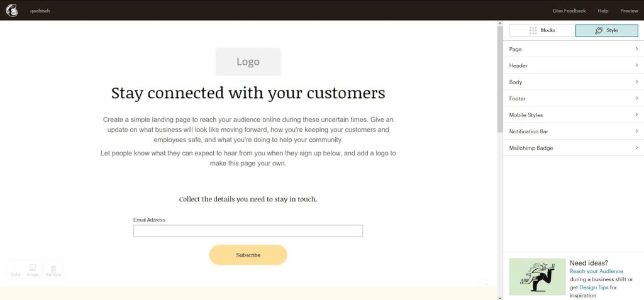Hit the Remove trash can icon
Viewport: 644px width, 300px height.
pyautogui.click(x=53, y=270)
